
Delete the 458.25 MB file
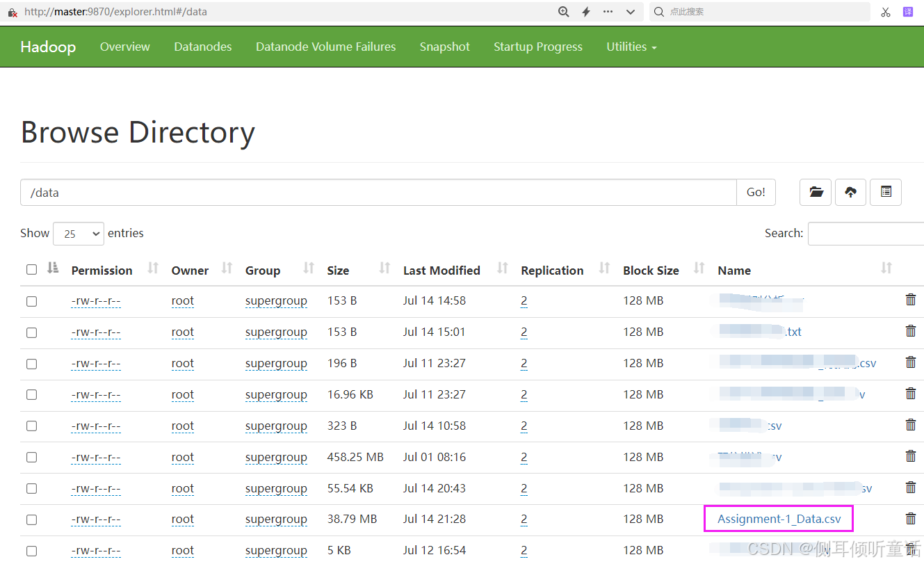point(911,456)
